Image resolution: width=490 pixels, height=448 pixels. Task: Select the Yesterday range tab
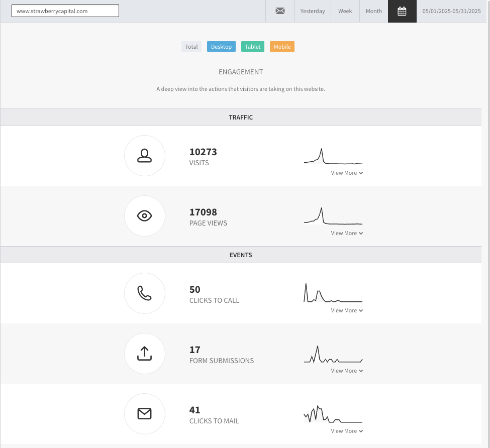(313, 11)
